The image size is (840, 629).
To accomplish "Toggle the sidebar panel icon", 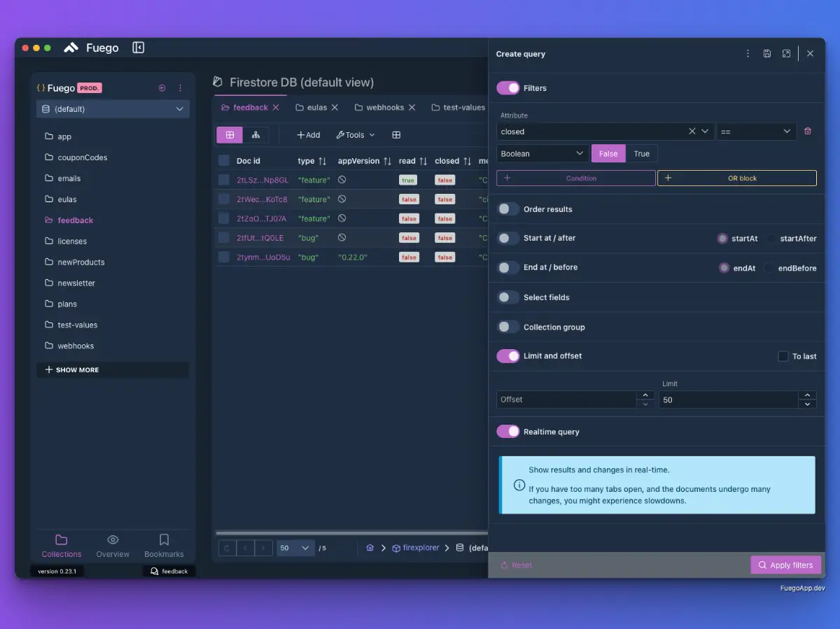I will 138,48.
